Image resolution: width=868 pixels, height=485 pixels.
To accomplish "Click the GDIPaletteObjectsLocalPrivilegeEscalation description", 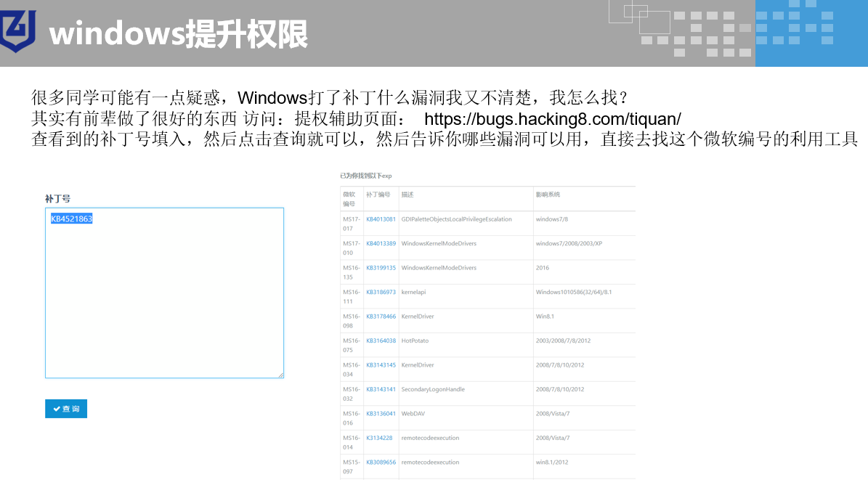I will tap(457, 219).
